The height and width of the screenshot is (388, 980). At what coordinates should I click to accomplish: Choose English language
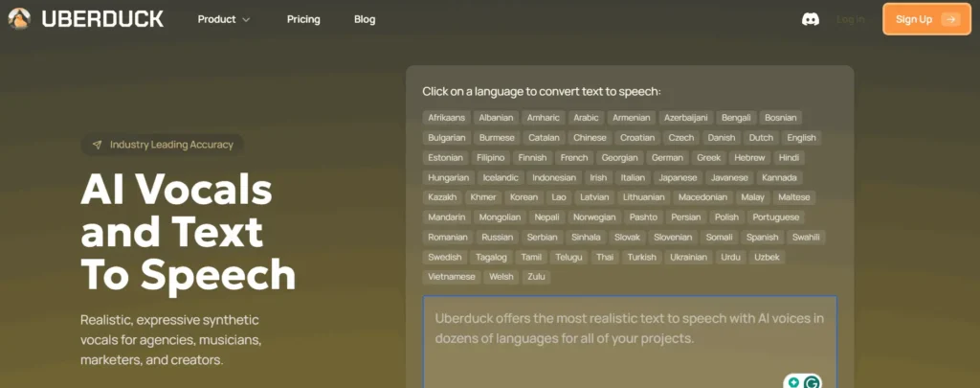[801, 138]
